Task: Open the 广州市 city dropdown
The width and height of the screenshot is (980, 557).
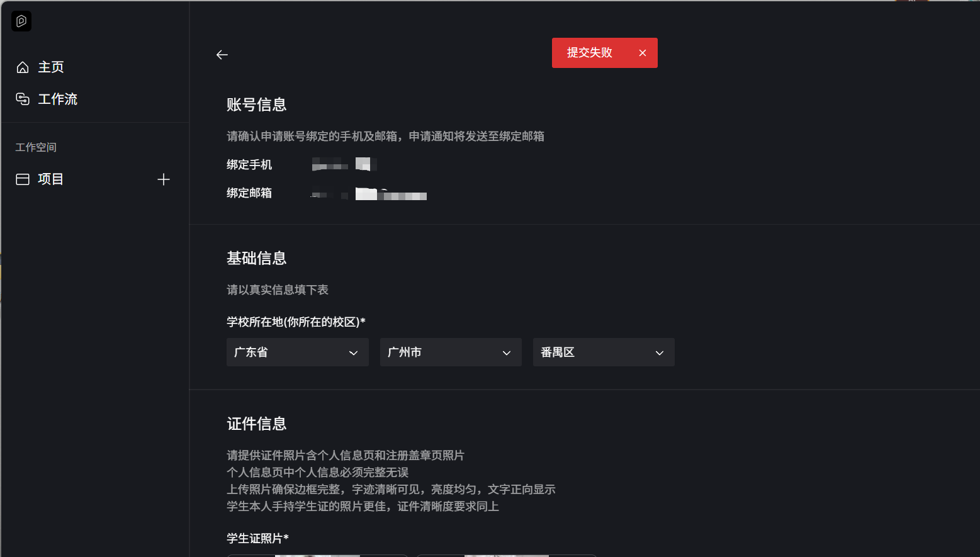Action: pyautogui.click(x=451, y=352)
